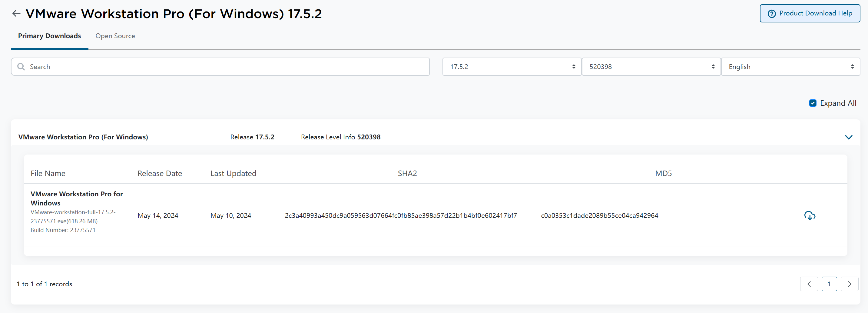
Task: Click the File Name column header
Action: point(48,173)
